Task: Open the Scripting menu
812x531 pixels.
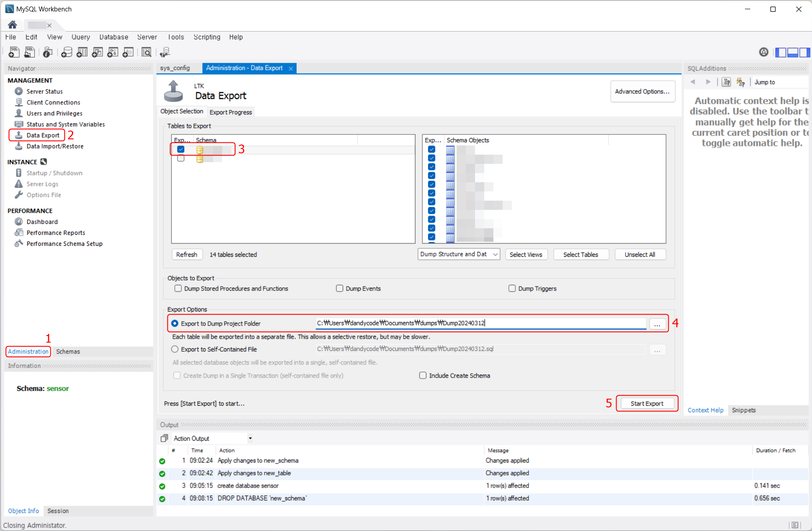Action: (x=207, y=37)
